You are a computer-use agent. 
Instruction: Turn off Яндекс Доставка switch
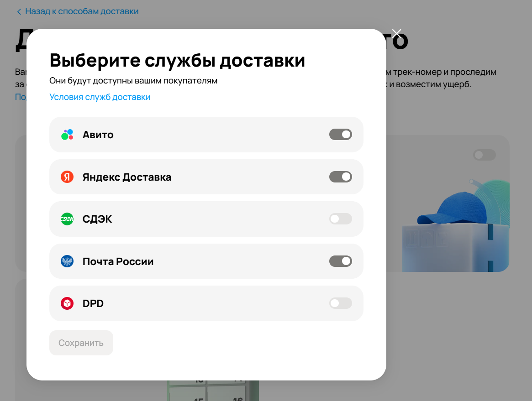(x=341, y=177)
